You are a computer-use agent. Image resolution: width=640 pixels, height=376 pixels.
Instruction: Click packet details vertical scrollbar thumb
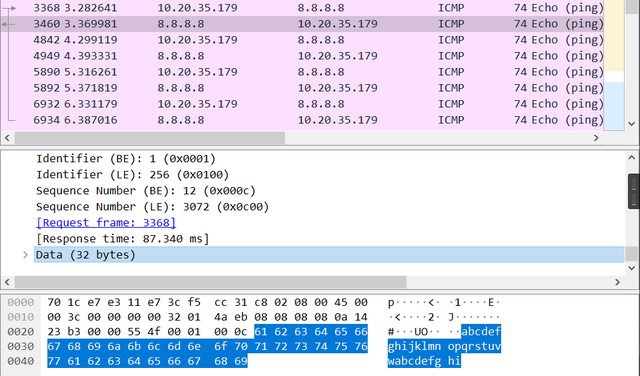click(x=632, y=254)
